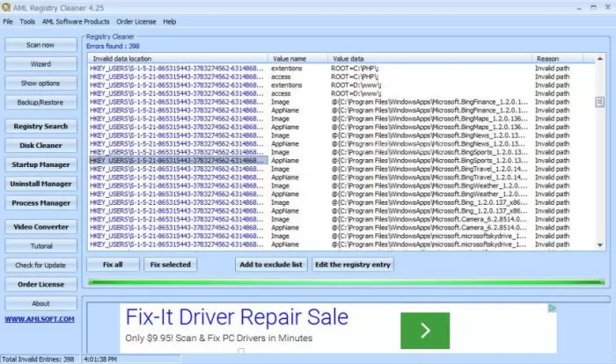Open the Tools menu

pos(27,22)
